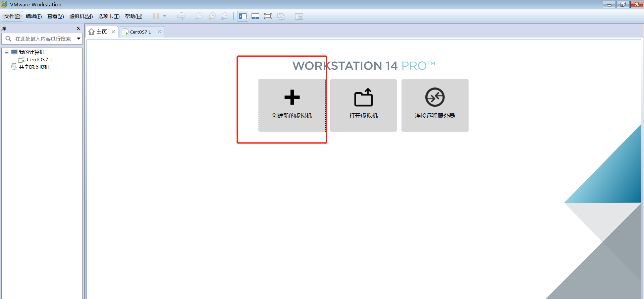Viewport: 644px width, 299px height.
Task: Click the VMware Workstation title bar icon
Action: [4, 4]
